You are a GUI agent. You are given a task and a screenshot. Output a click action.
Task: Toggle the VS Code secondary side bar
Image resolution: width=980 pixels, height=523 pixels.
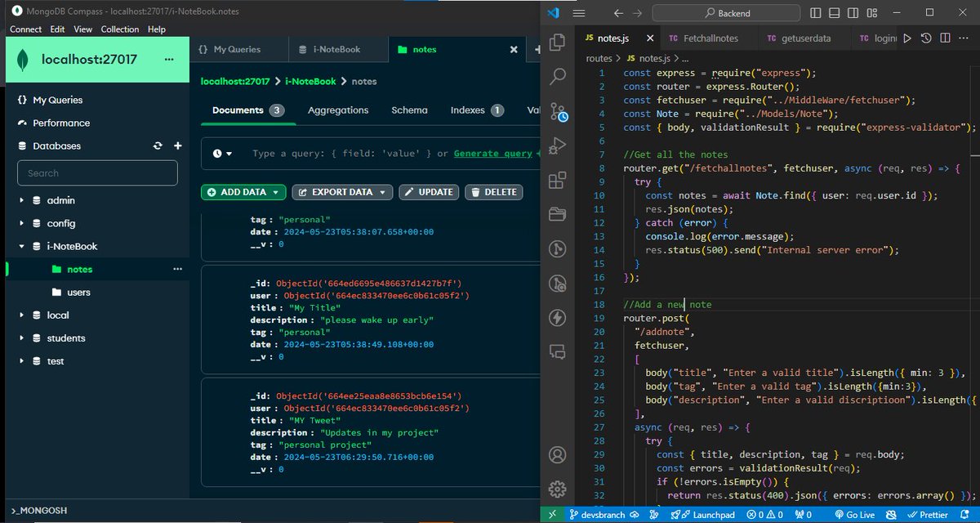(852, 13)
